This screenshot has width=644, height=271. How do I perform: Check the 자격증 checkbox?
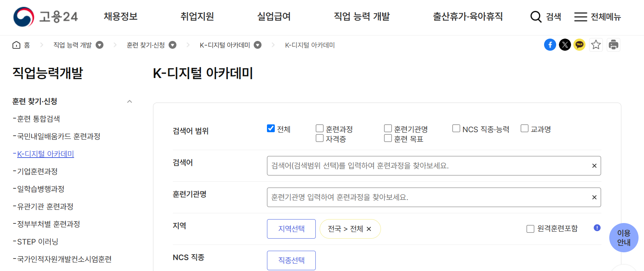tap(320, 138)
